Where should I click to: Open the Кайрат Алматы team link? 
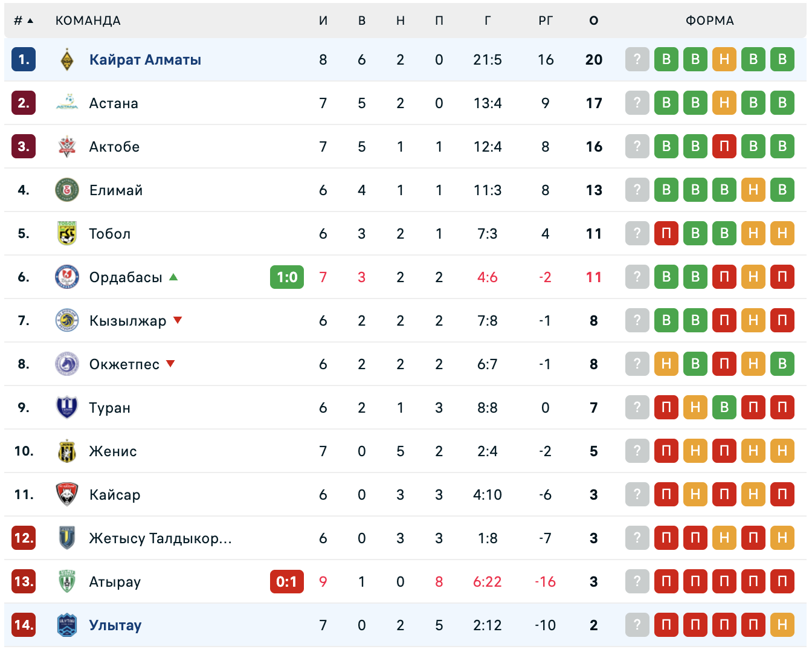pyautogui.click(x=145, y=60)
